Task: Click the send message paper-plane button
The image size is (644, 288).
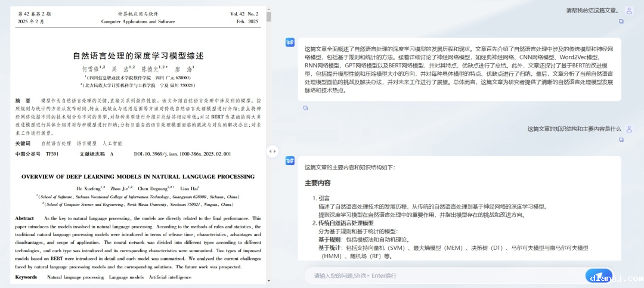Action: (x=599, y=275)
